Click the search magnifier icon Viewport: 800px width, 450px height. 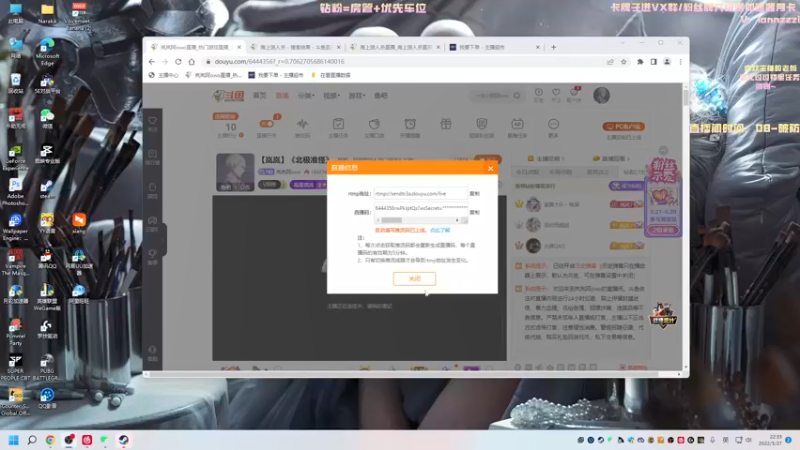[517, 96]
